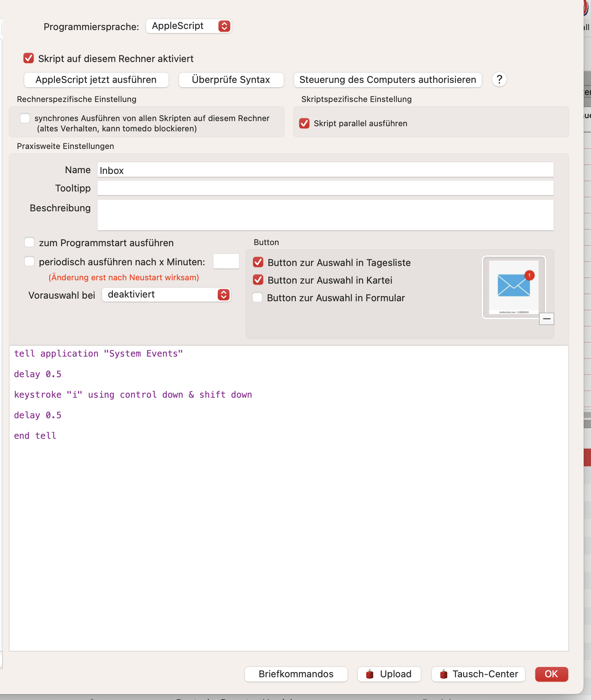Click the minutes interval input field

click(x=226, y=261)
